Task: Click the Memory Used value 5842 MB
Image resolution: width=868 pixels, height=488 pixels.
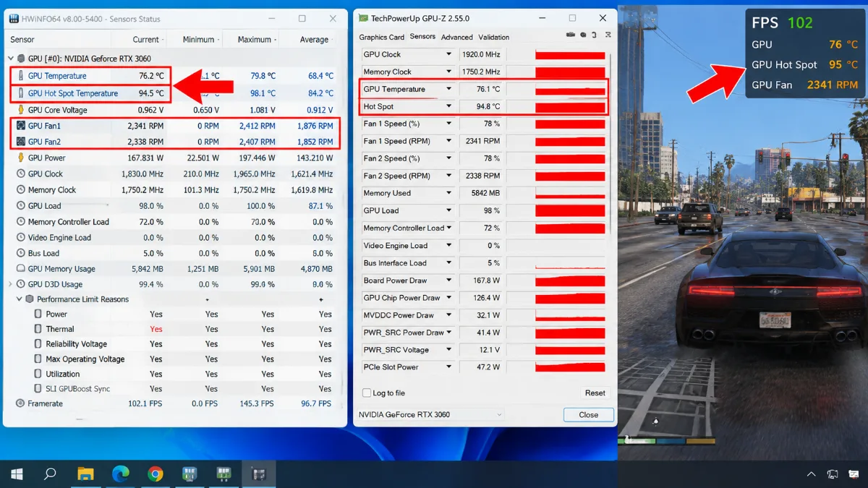Action: (x=485, y=193)
